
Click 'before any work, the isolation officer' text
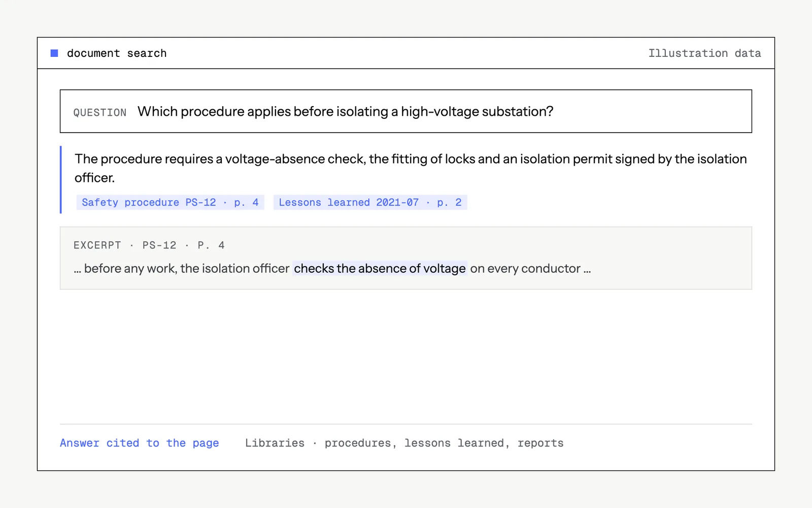187,268
